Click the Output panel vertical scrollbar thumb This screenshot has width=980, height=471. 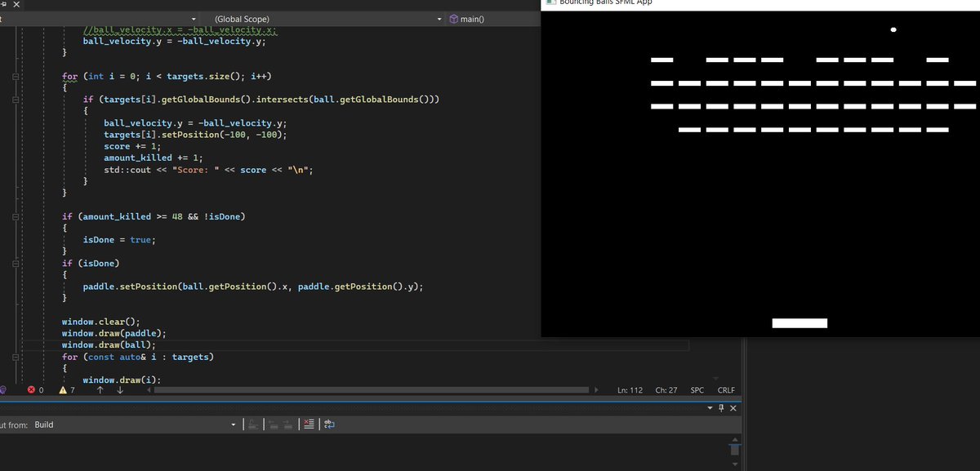[x=734, y=448]
